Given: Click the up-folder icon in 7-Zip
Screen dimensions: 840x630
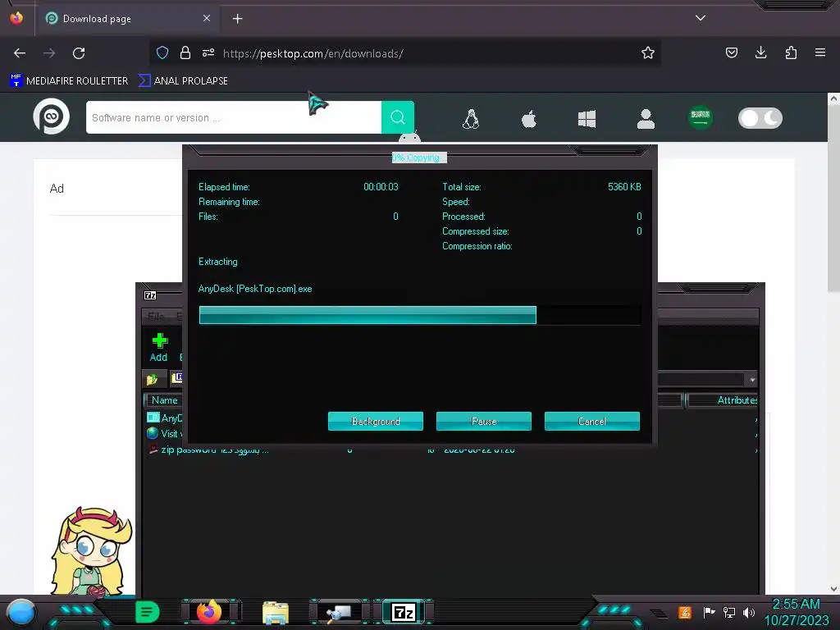Looking at the screenshot, I should coord(152,379).
